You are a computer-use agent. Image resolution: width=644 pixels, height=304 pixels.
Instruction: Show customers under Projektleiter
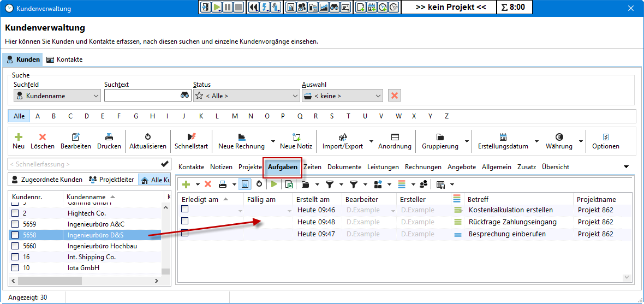pos(112,180)
